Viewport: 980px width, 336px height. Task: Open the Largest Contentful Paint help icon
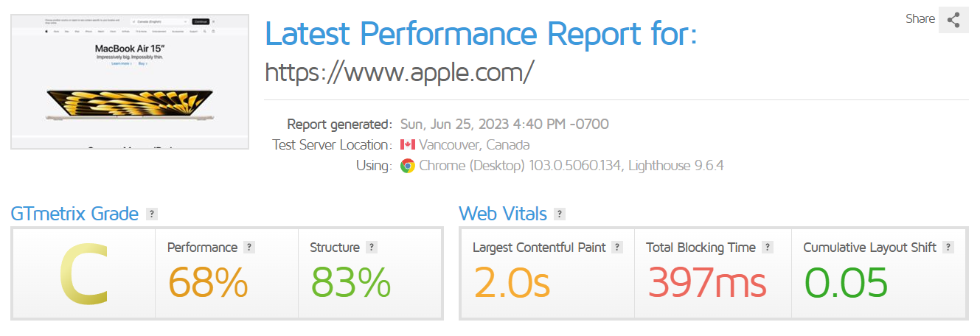(x=617, y=248)
